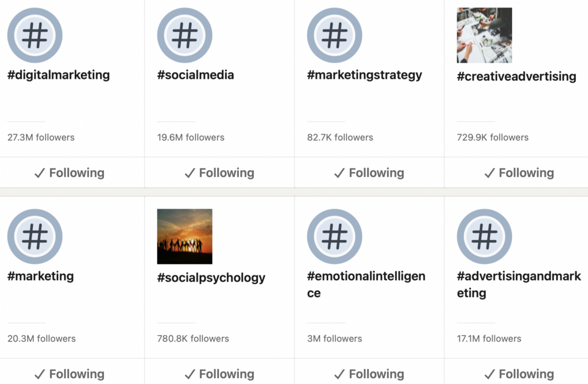Screen dimensions: 588x384
Task: Click the #marketingstrategy hashtag icon
Action: click(x=334, y=36)
